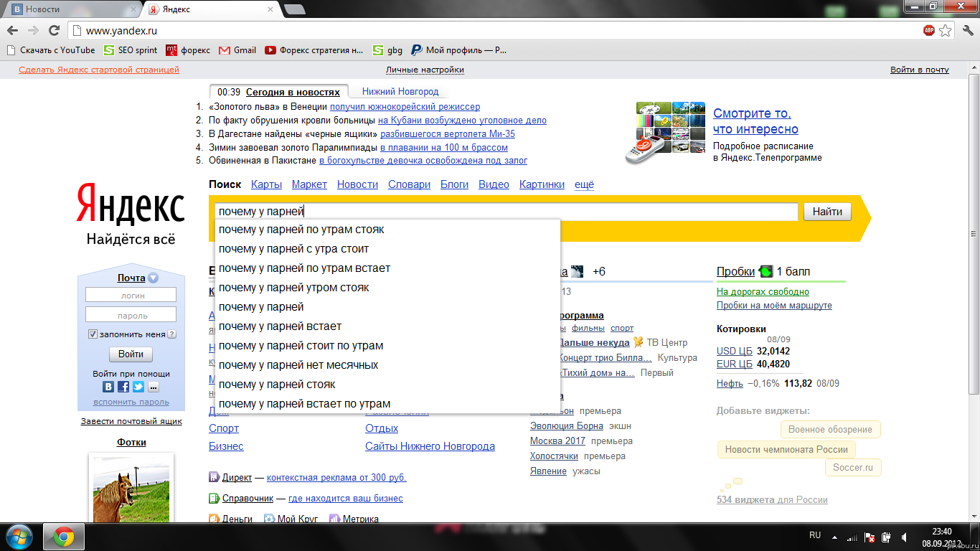
Task: Log in using the Facebook icon
Action: [x=123, y=387]
